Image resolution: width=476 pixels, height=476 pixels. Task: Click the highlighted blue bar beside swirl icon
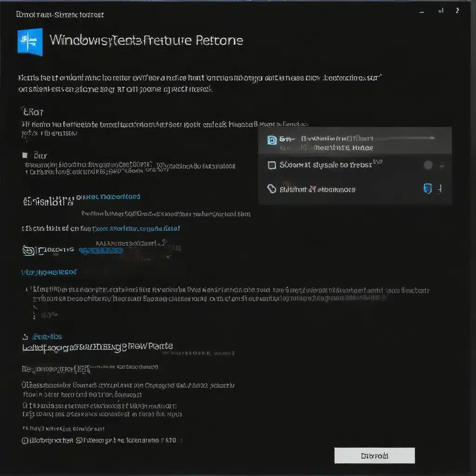click(x=101, y=251)
